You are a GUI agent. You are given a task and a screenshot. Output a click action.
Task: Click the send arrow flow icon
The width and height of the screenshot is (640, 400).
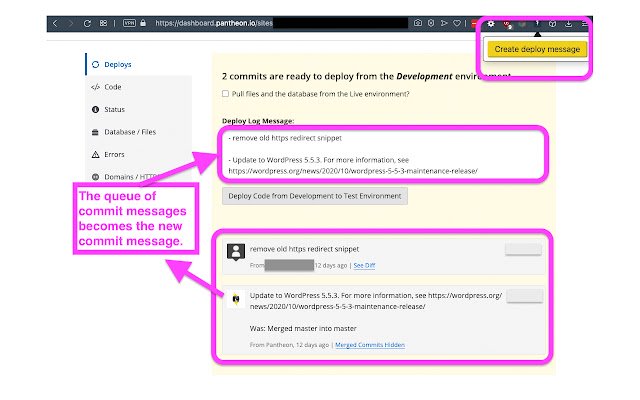(x=444, y=23)
